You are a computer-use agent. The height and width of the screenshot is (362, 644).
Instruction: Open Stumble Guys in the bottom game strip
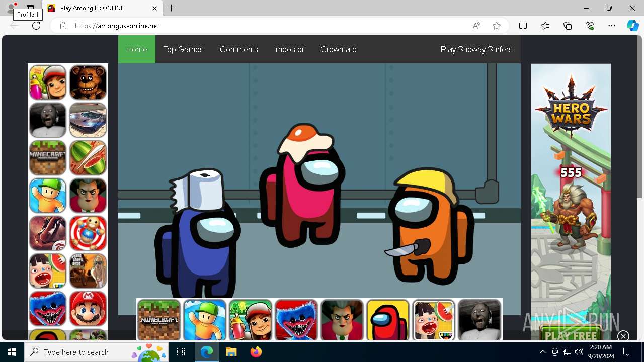[x=205, y=320]
